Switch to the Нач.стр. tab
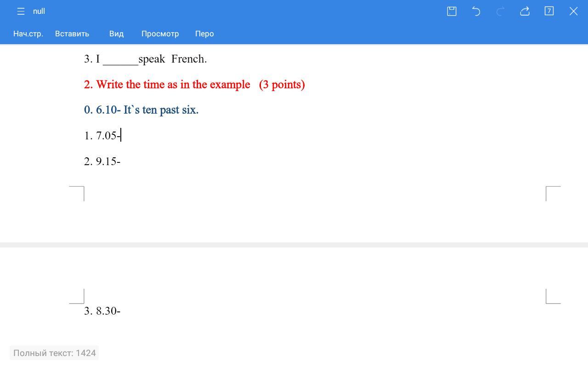The image size is (588, 368). tap(28, 34)
